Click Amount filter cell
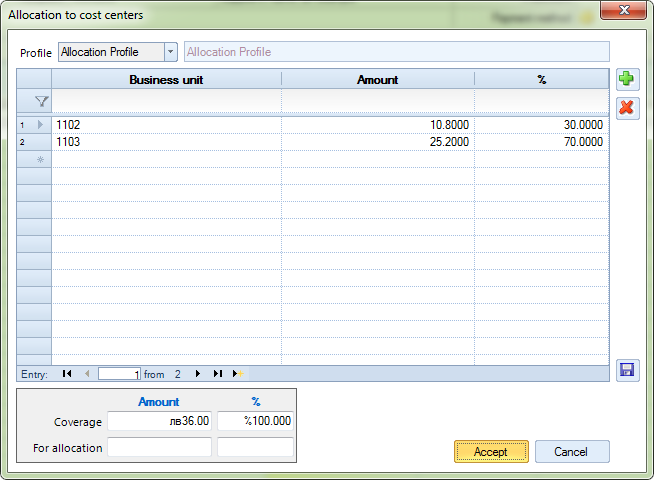 coord(378,101)
